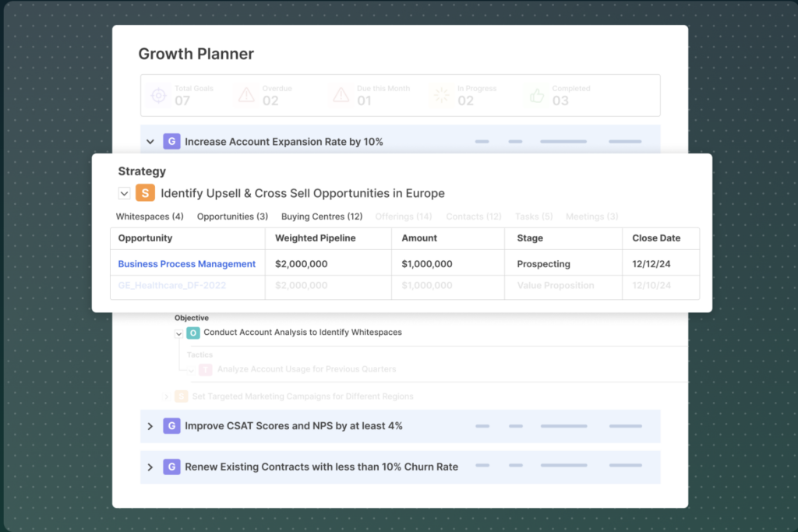798x532 pixels.
Task: Click the teal O objective icon
Action: (x=193, y=333)
